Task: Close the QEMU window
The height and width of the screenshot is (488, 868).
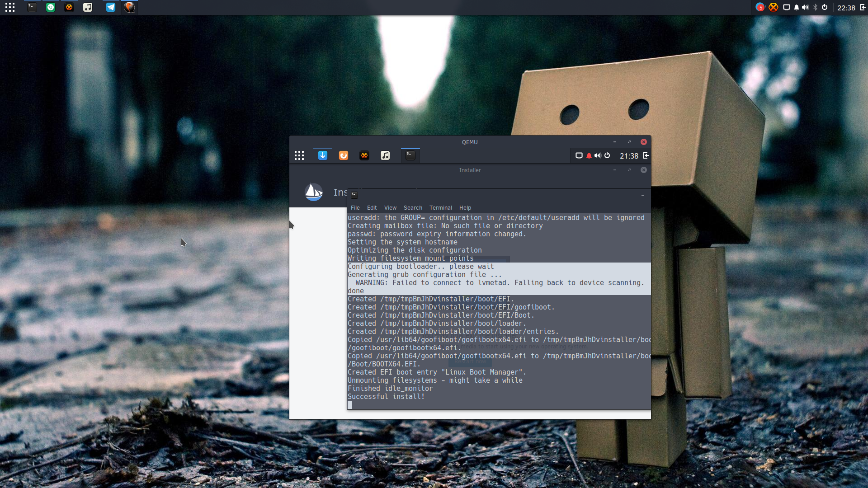Action: pyautogui.click(x=644, y=142)
